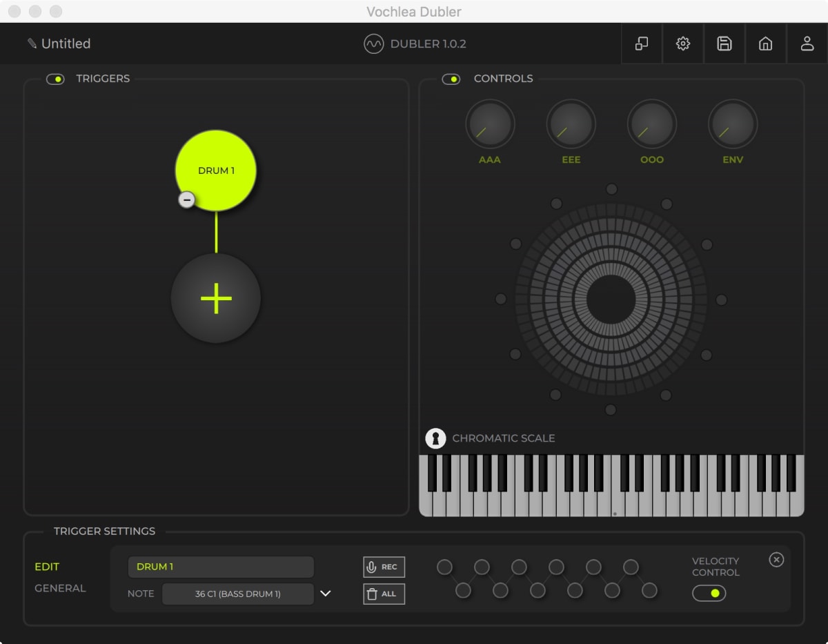The width and height of the screenshot is (828, 644).
Task: Open the 36 C1 (Bass Drum 1) selector
Action: pyautogui.click(x=238, y=594)
